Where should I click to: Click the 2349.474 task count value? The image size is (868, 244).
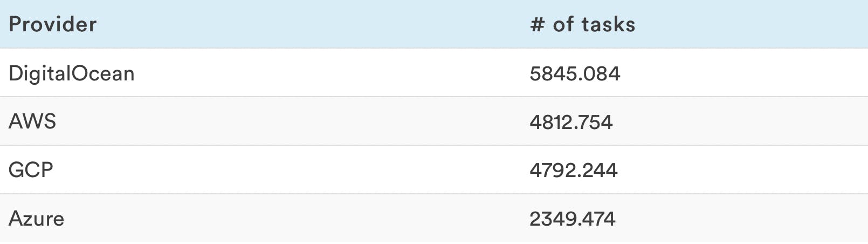click(x=572, y=219)
